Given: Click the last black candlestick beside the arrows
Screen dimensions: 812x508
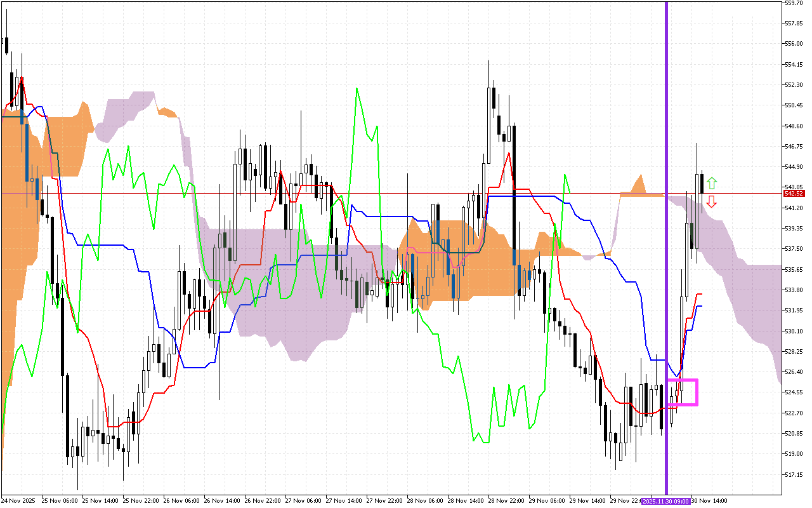Looking at the screenshot, I should tap(702, 184).
